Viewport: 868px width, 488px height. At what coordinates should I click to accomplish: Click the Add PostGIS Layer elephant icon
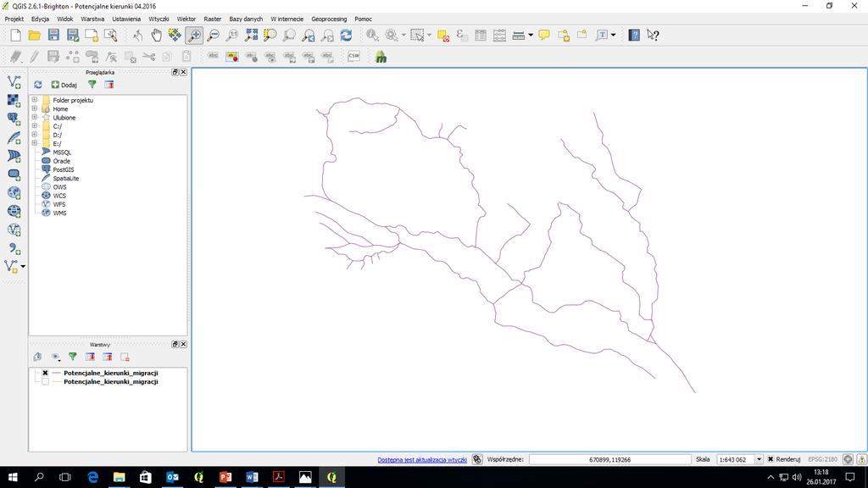(14, 119)
